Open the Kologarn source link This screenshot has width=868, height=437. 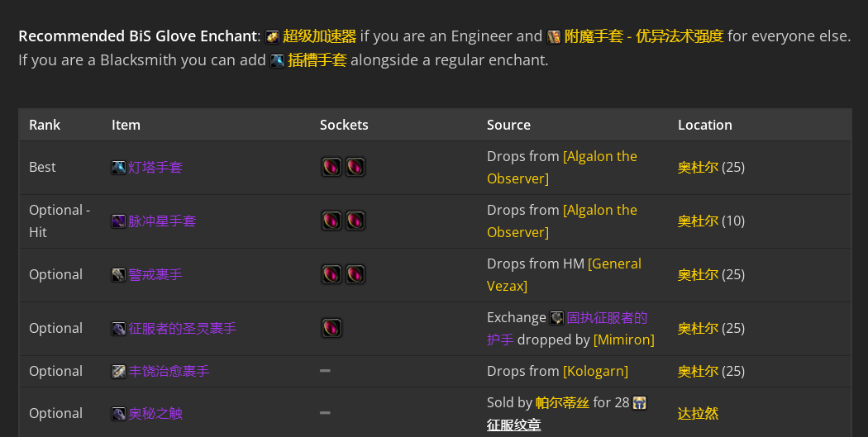[x=595, y=372]
